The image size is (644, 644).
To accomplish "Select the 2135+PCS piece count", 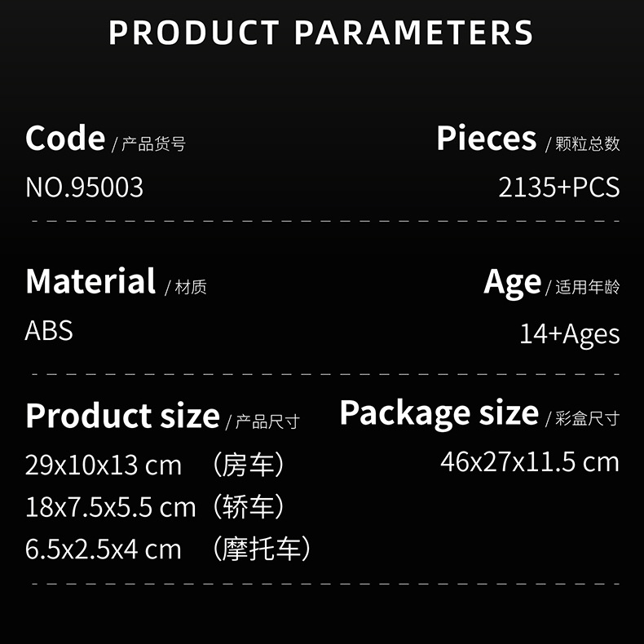I will pyautogui.click(x=559, y=187).
